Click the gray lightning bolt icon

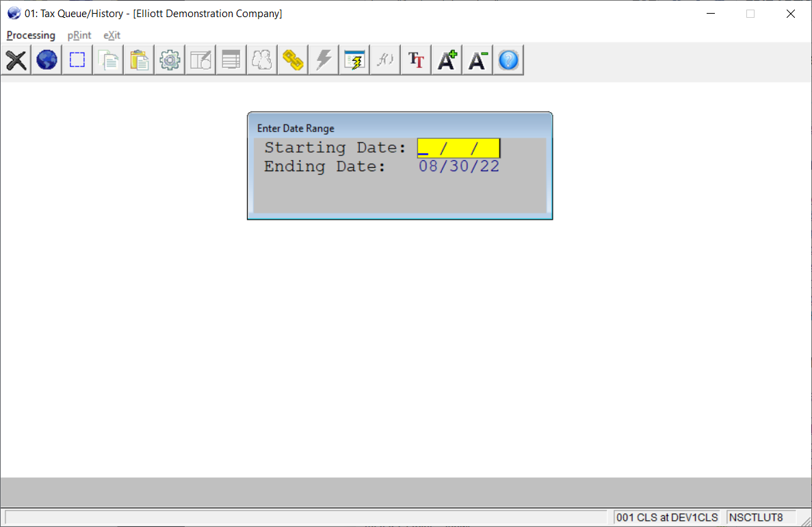point(324,60)
